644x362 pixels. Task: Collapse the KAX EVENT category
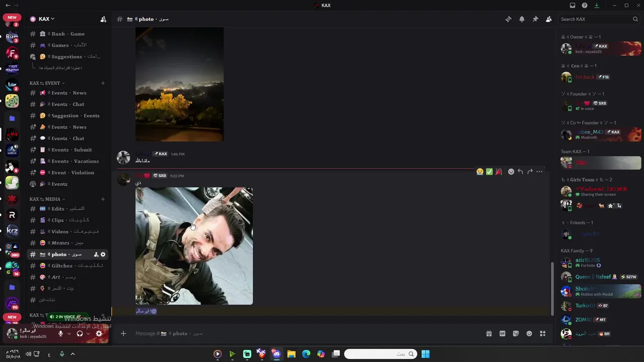point(47,83)
